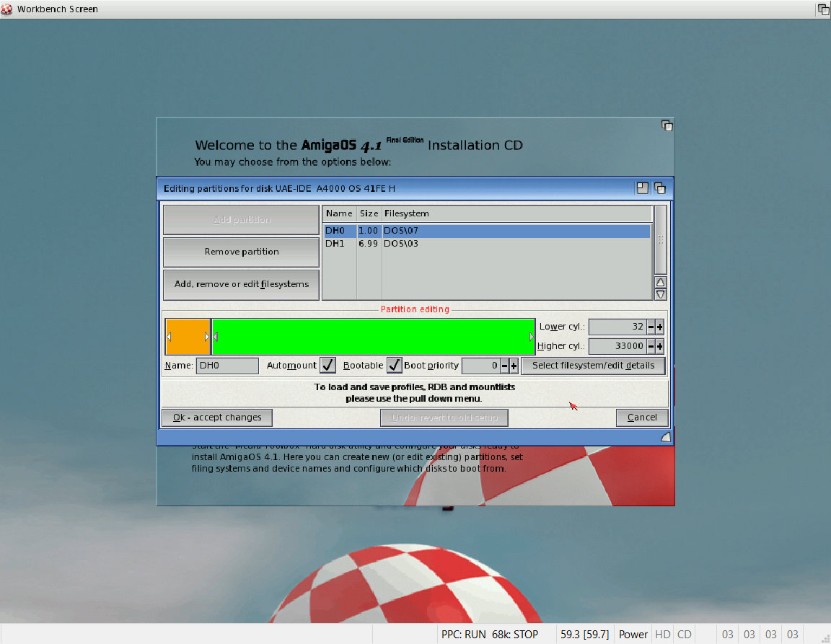Click the window resize gadget corner
The height and width of the screenshot is (644, 831).
click(666, 437)
